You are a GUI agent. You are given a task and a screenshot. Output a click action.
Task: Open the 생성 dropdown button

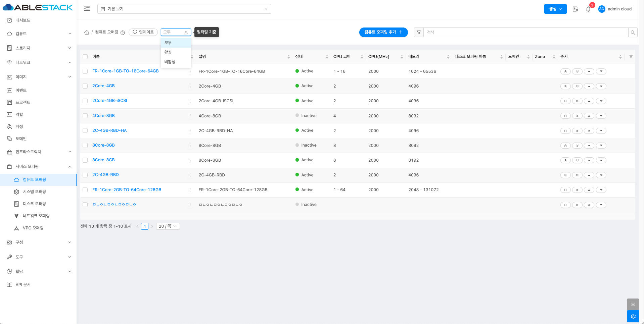pyautogui.click(x=555, y=9)
